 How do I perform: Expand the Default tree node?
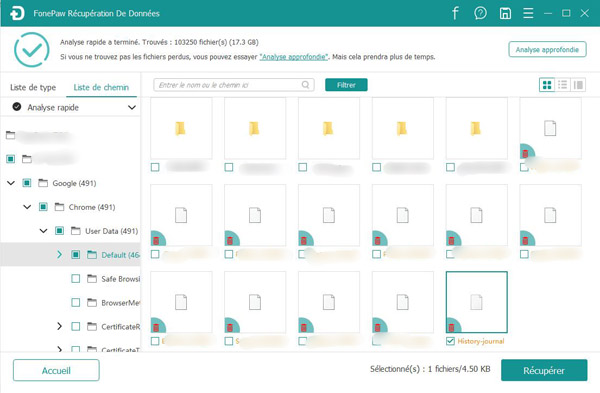pyautogui.click(x=59, y=254)
